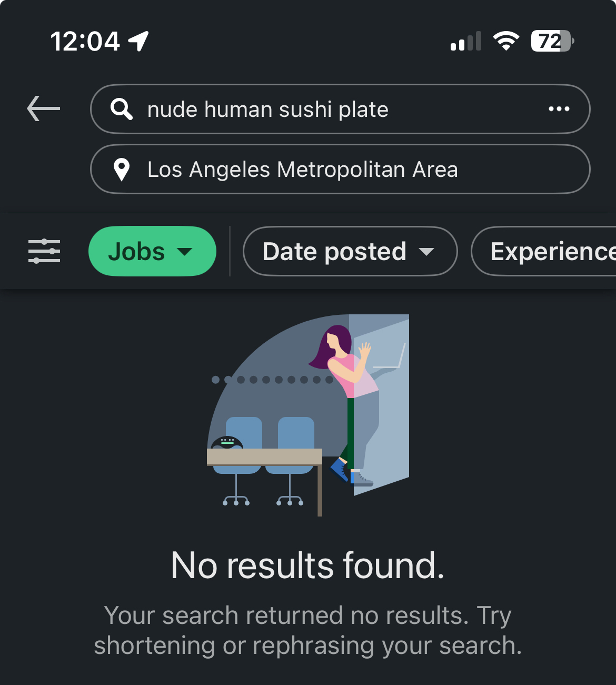Tap the battery level indicator
This screenshot has width=616, height=685.
[552, 41]
